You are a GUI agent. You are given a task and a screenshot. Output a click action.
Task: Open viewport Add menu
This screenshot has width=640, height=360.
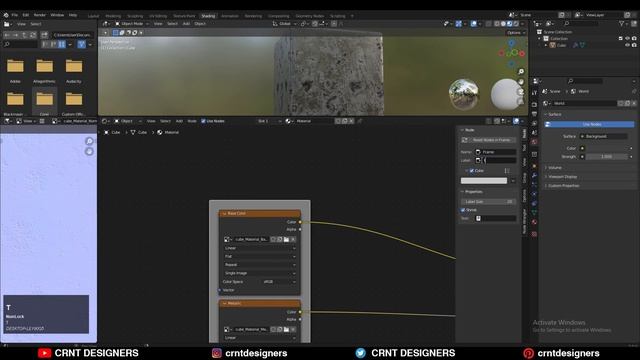point(186,24)
